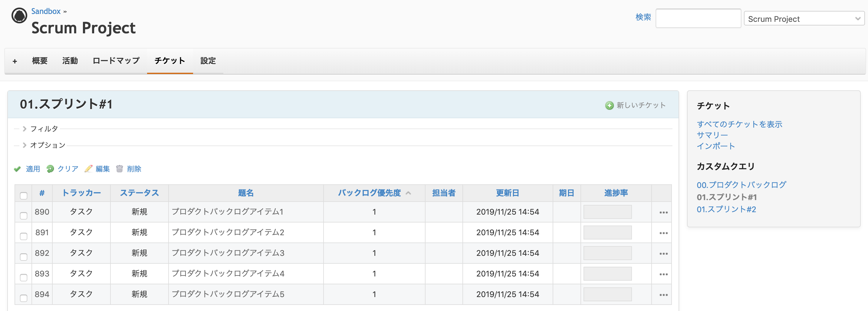Open the 01.スプリント#2 custom query
The width and height of the screenshot is (868, 311).
pos(726,209)
